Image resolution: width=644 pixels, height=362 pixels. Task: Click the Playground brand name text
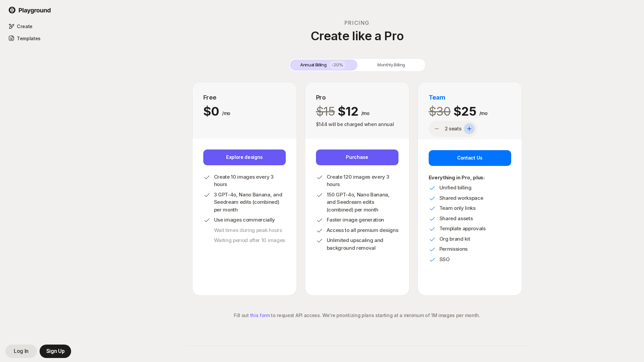pyautogui.click(x=35, y=10)
